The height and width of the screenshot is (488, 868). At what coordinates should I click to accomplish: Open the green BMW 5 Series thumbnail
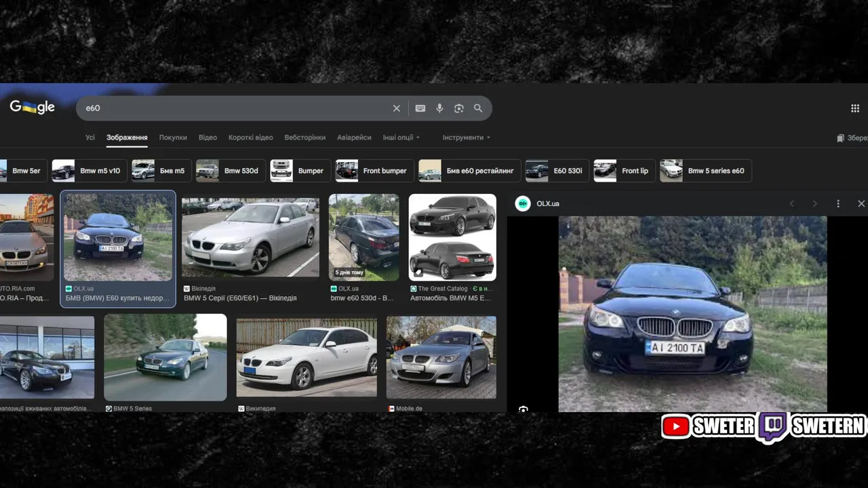tap(165, 357)
